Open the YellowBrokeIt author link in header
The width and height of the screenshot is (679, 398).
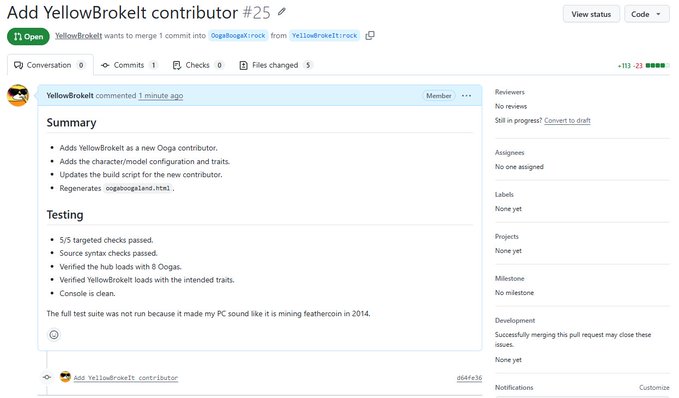tap(78, 36)
